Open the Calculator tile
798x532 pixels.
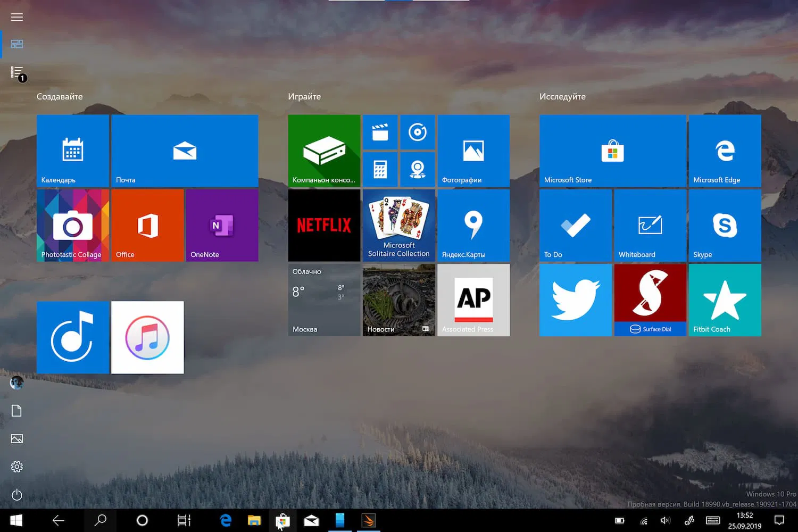click(x=380, y=169)
